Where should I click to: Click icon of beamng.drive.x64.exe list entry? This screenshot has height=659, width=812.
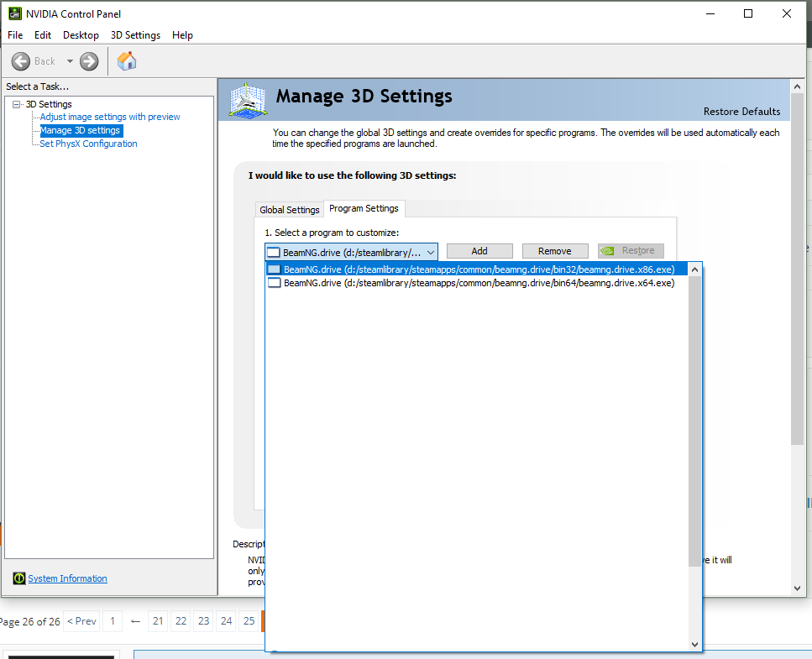point(274,283)
